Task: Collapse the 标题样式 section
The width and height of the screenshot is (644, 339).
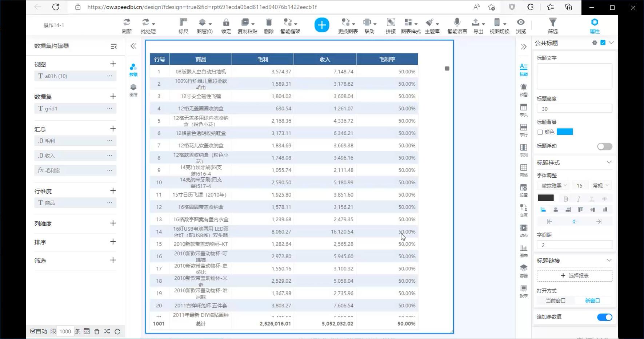Action: click(609, 162)
